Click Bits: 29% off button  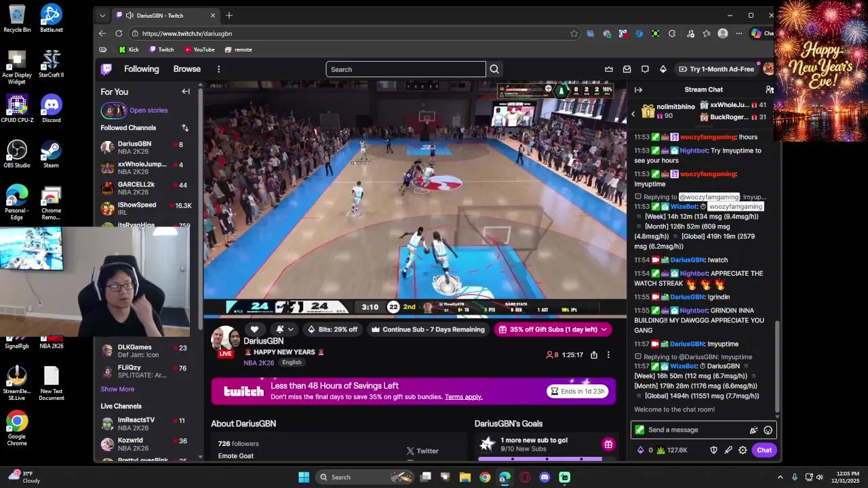[332, 329]
